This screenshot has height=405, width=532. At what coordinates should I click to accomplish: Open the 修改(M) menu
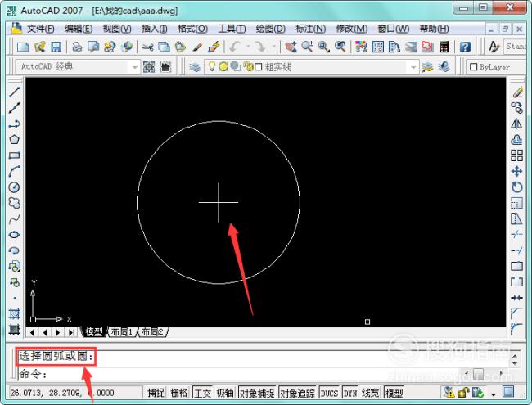(351, 29)
